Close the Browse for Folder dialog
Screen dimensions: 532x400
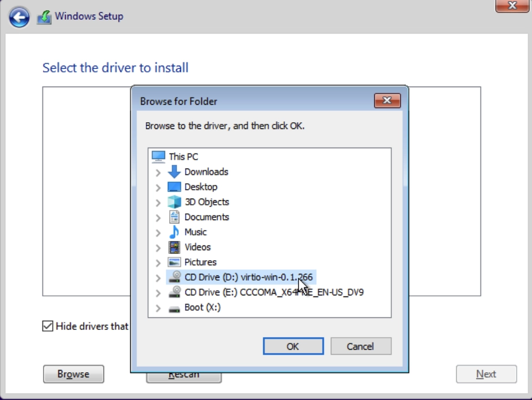click(387, 101)
